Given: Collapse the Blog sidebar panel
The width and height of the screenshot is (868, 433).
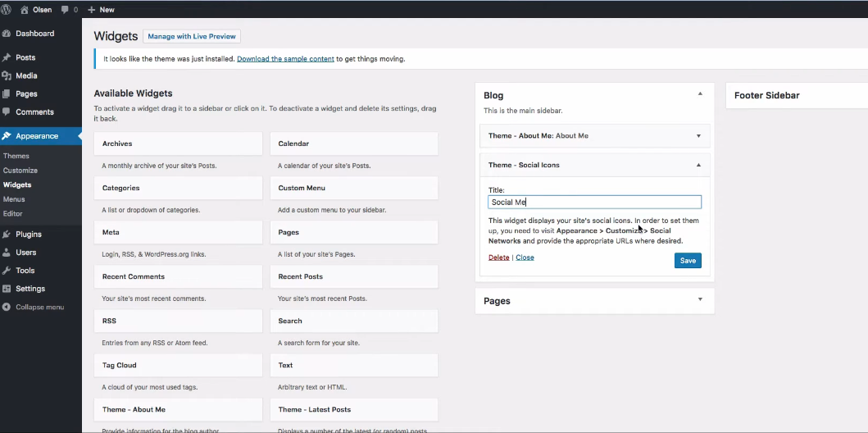Looking at the screenshot, I should click(x=699, y=94).
